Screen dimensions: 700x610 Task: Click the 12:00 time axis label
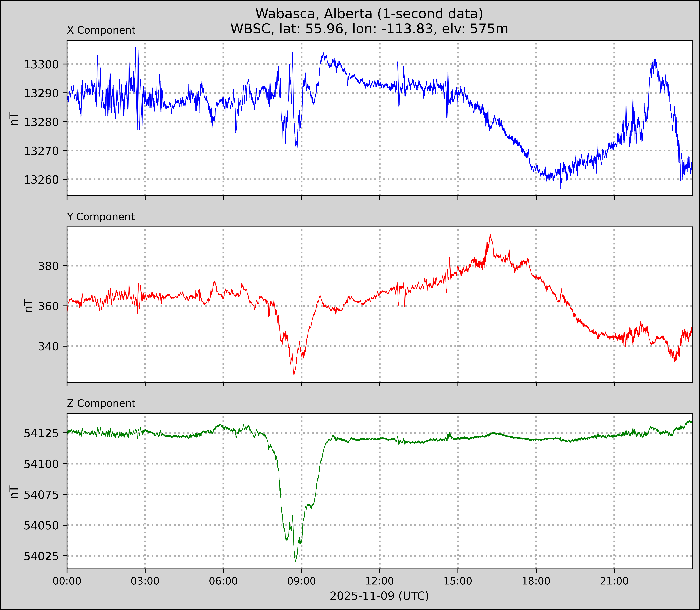click(380, 581)
